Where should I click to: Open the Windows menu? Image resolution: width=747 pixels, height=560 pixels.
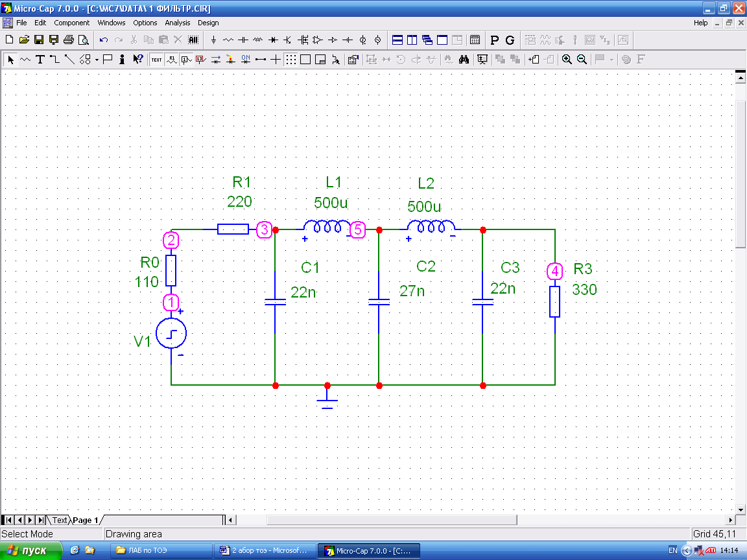(112, 23)
